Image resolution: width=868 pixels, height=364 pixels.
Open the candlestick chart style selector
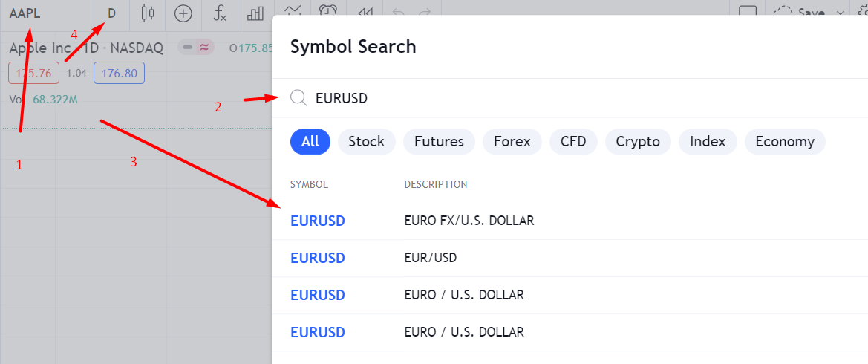(147, 13)
